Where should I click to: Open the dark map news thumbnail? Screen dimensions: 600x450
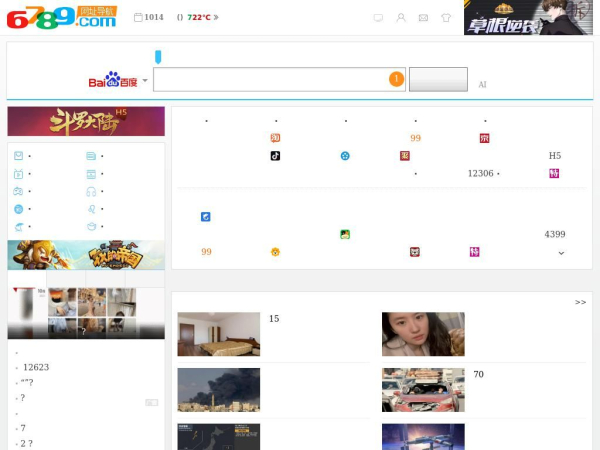(x=219, y=437)
